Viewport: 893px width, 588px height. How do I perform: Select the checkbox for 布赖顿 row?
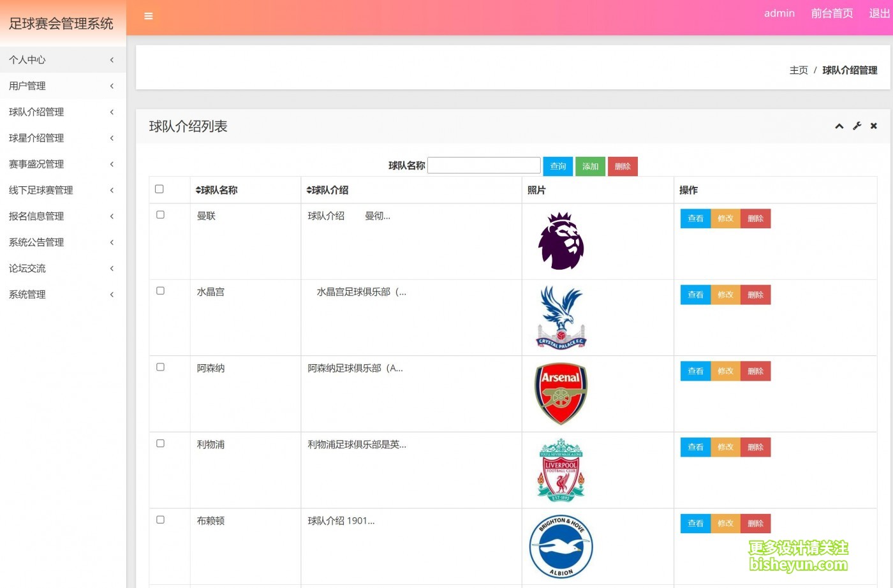point(160,520)
